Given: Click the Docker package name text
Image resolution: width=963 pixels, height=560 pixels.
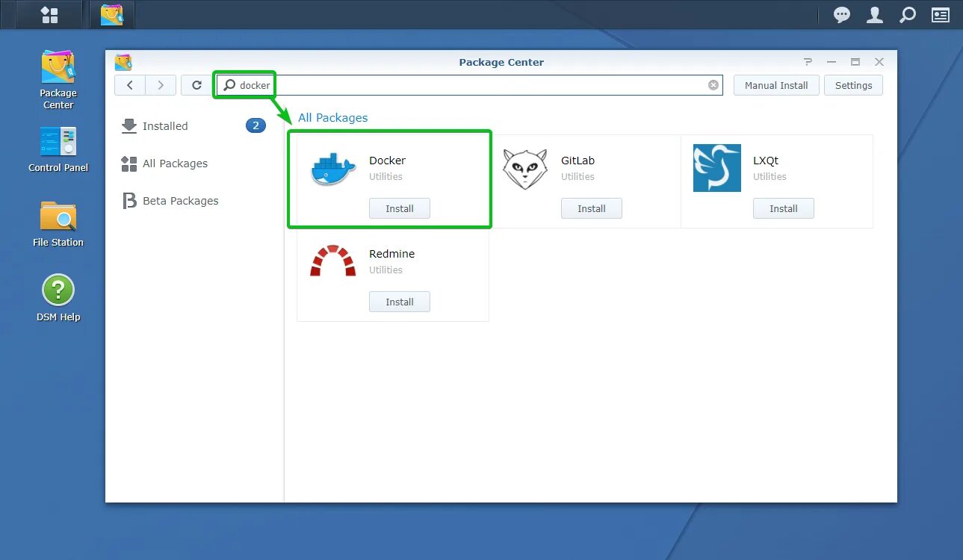Looking at the screenshot, I should (x=387, y=161).
